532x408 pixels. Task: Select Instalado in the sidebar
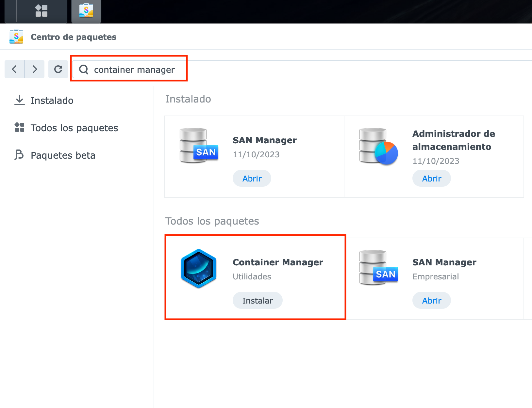[x=52, y=101]
